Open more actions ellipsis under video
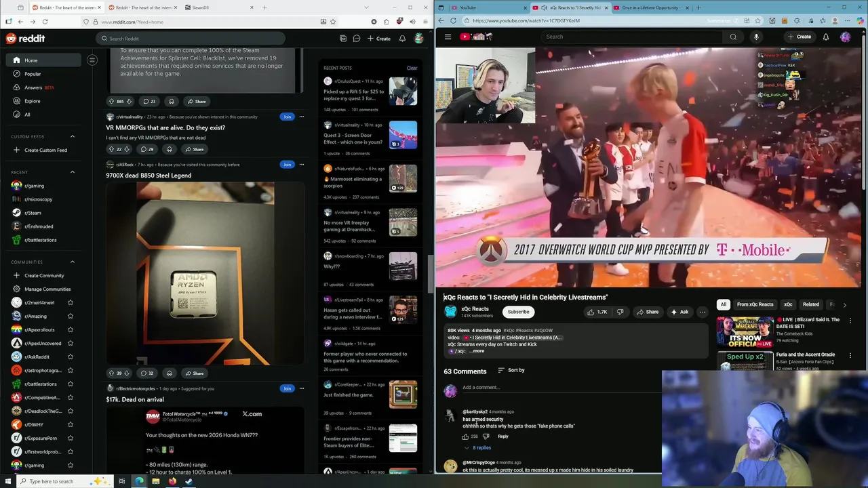868x488 pixels. click(703, 312)
